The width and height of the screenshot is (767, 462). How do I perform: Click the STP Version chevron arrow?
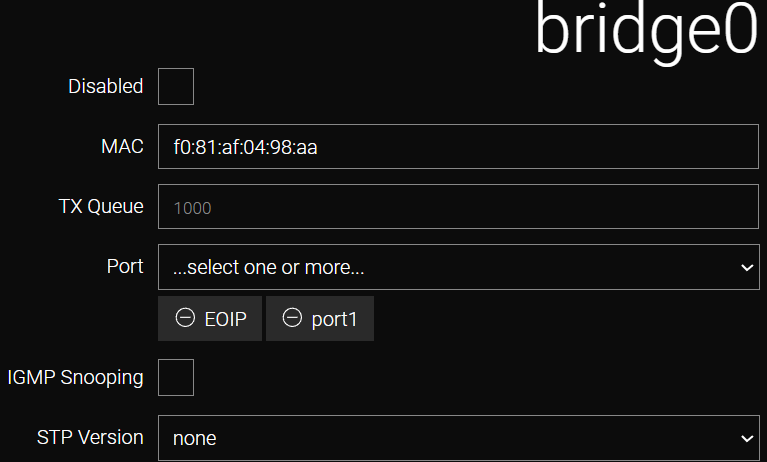(x=746, y=439)
